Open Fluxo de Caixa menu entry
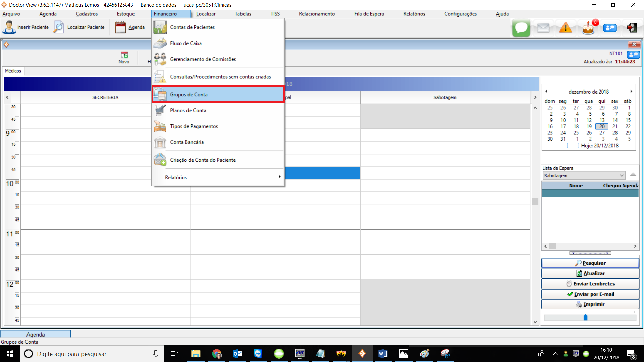644x362 pixels. 185,43
